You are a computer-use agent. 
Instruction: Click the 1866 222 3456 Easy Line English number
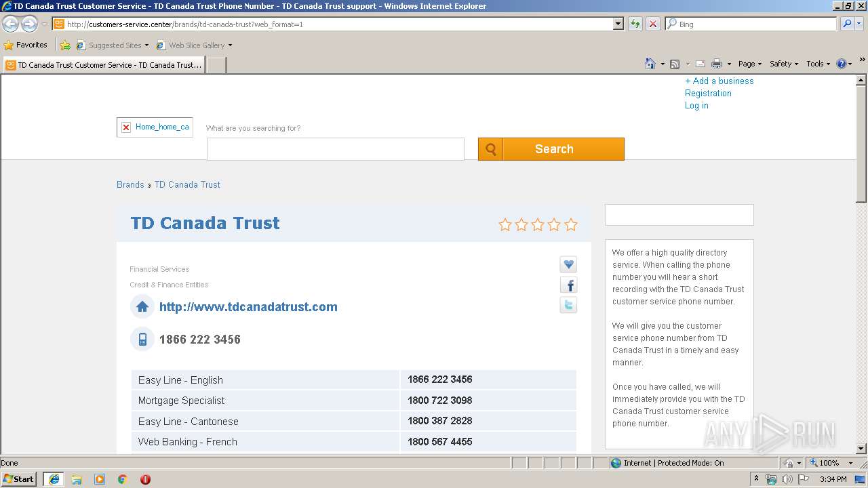(439, 380)
